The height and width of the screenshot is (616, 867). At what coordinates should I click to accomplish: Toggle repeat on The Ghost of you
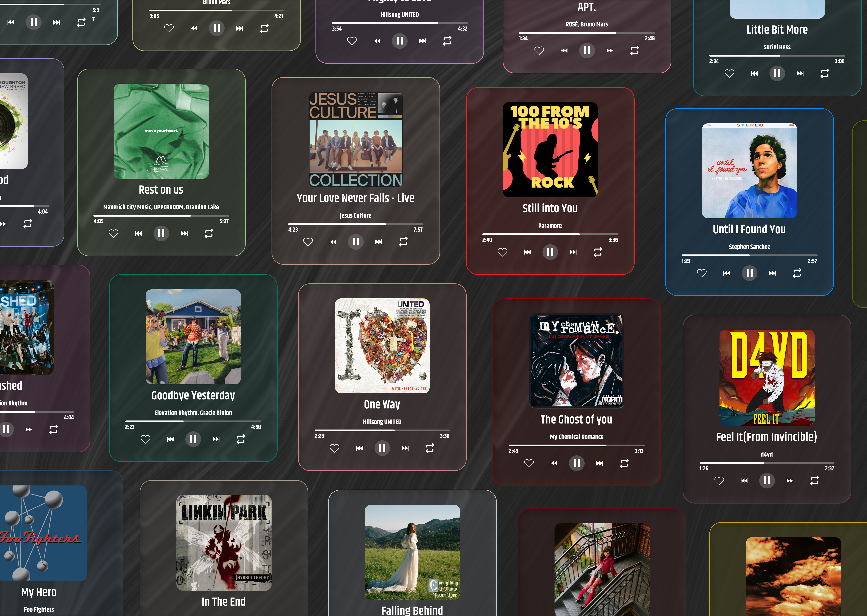[624, 463]
